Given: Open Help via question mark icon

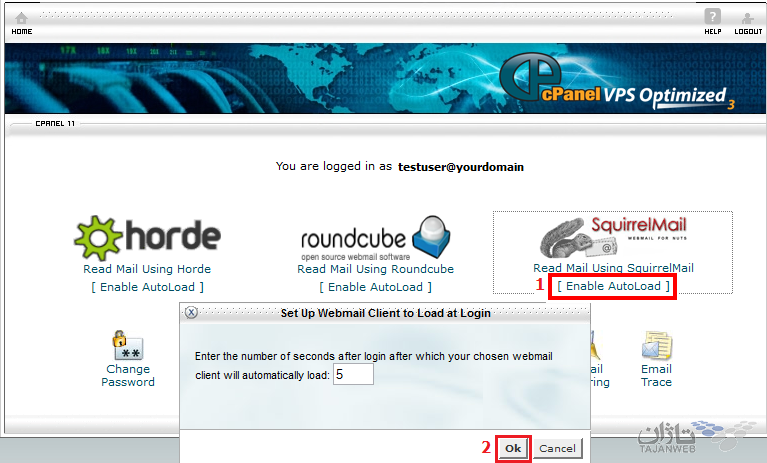Looking at the screenshot, I should [x=712, y=17].
